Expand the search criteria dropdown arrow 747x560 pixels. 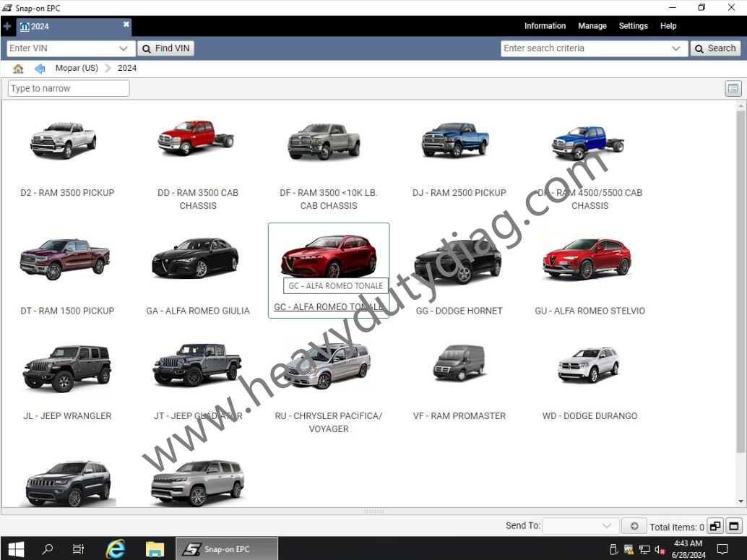click(x=675, y=48)
